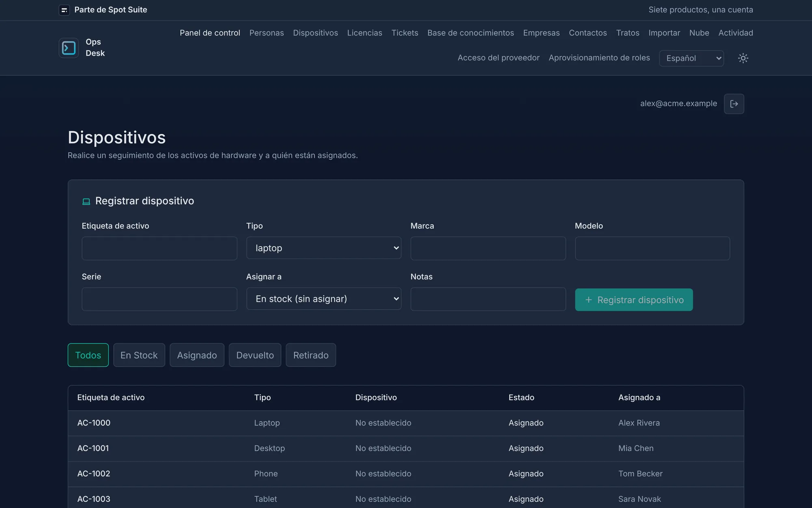Click Sara Novak in the table
812x508 pixels.
coord(639,499)
